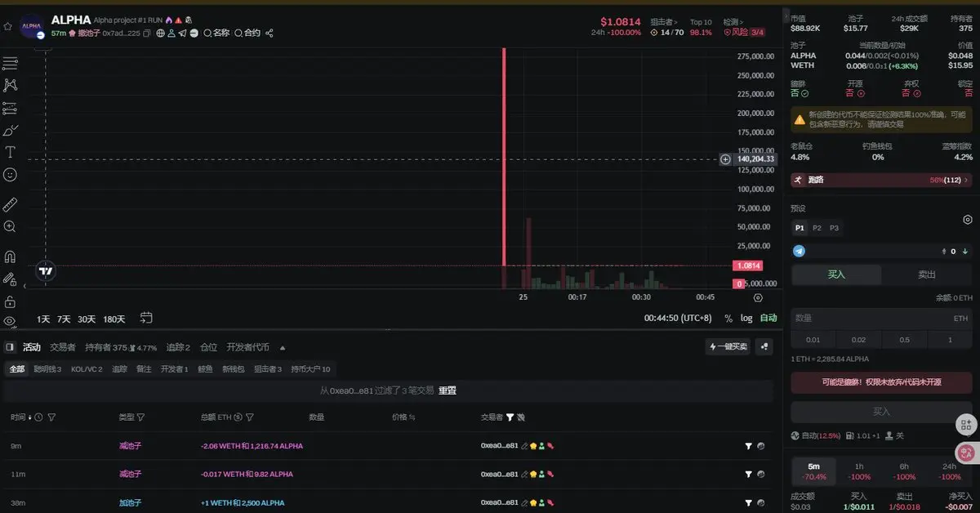Filter trades by KOL/VC 2
Screen dimensions: 980x513
(87, 369)
